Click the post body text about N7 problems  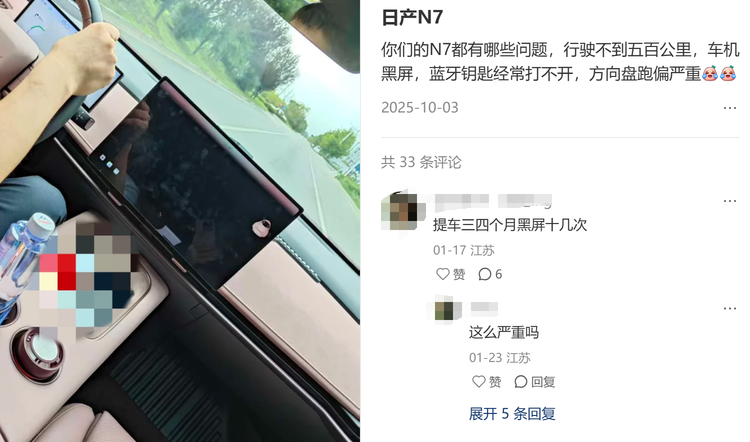pyautogui.click(x=560, y=62)
